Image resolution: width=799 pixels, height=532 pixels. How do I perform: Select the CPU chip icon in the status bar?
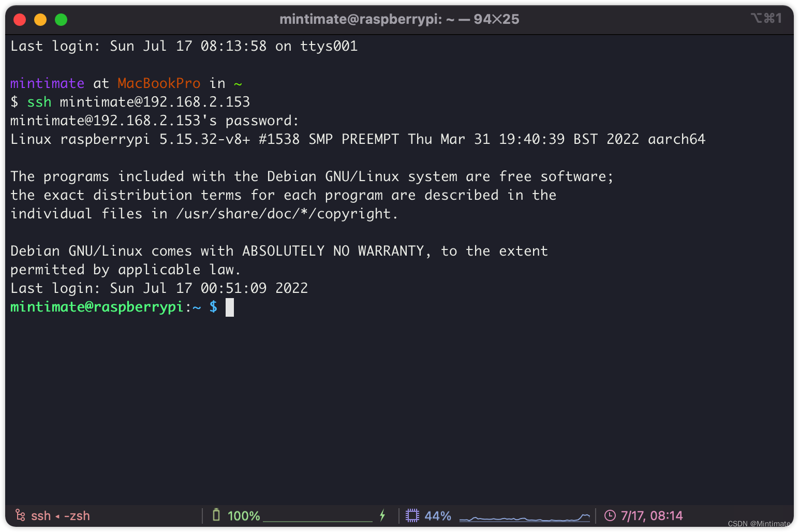412,515
